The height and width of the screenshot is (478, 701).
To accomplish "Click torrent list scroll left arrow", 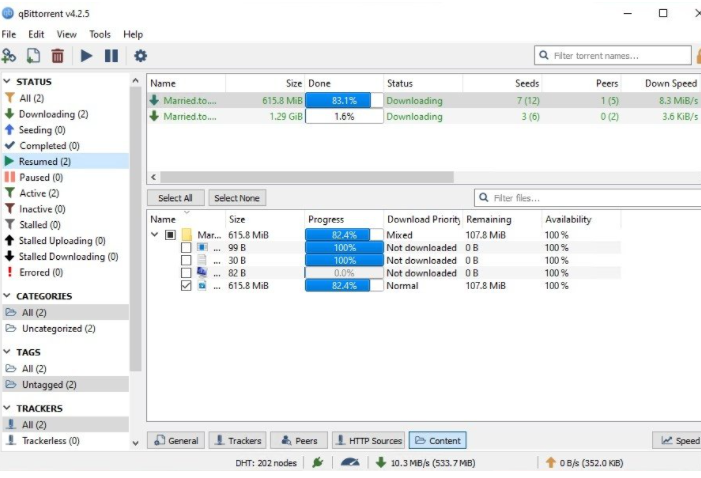I will (153, 177).
